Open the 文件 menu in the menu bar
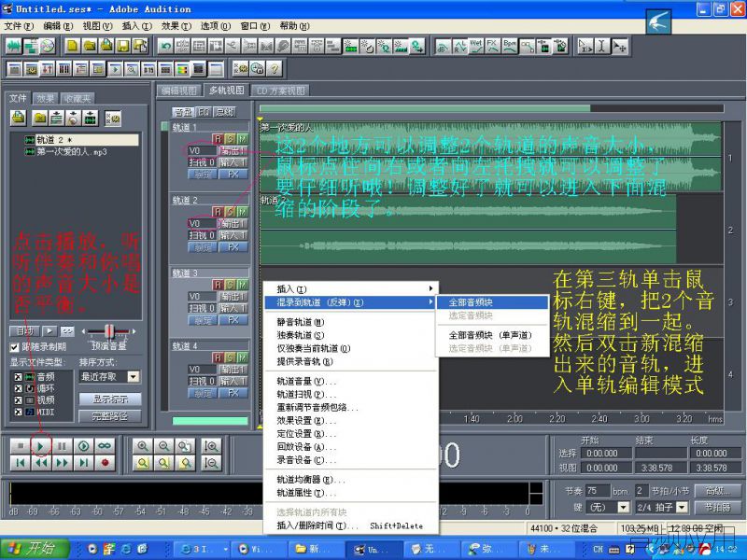The width and height of the screenshot is (747, 560). click(19, 26)
